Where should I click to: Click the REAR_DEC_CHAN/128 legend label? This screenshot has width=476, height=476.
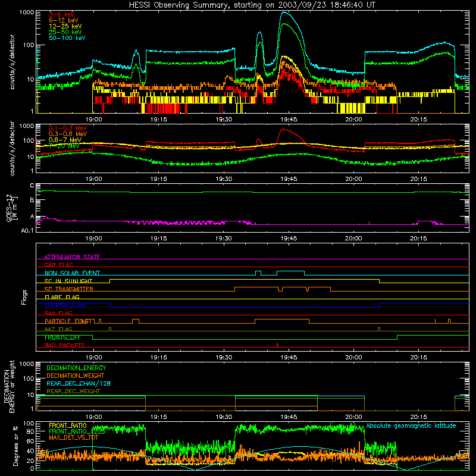(79, 383)
